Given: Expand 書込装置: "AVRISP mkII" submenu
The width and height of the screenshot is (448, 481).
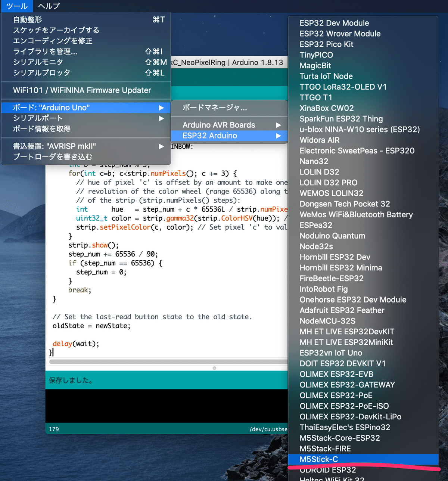Looking at the screenshot, I should pos(86,146).
